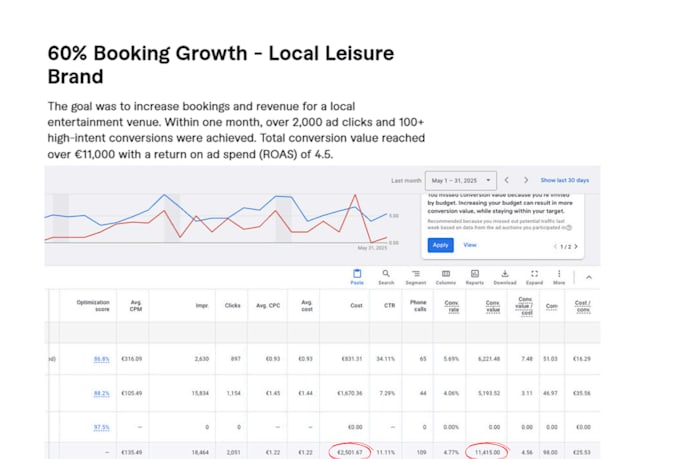This screenshot has height=459, width=680.
Task: Select the total cost €2,501.67 cell
Action: 350,452
